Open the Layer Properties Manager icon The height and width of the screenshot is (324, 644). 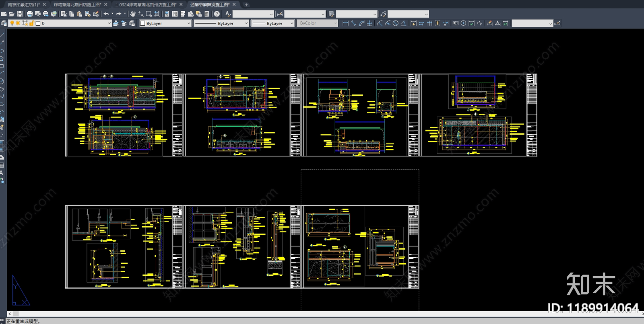click(x=4, y=23)
